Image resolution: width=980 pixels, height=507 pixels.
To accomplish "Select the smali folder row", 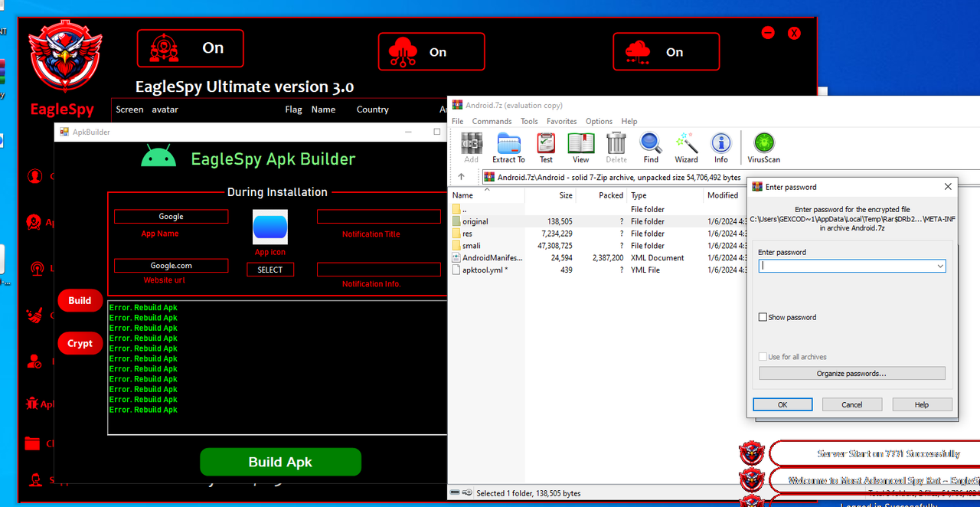I will coord(597,246).
